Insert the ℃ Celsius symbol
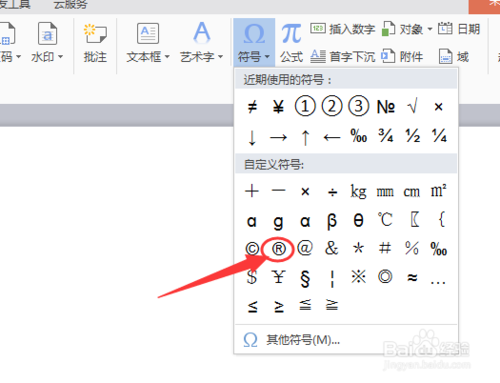Screen dimensions: 500x383 point(385,220)
